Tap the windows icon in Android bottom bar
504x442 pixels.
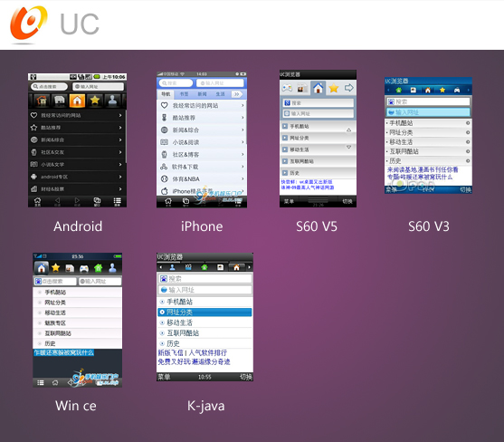pyautogui.click(x=97, y=201)
